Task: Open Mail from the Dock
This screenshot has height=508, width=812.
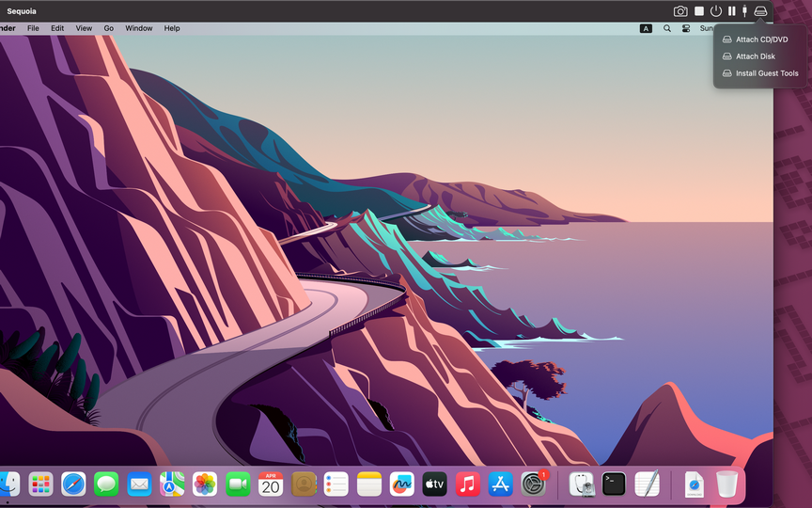Action: tap(139, 484)
